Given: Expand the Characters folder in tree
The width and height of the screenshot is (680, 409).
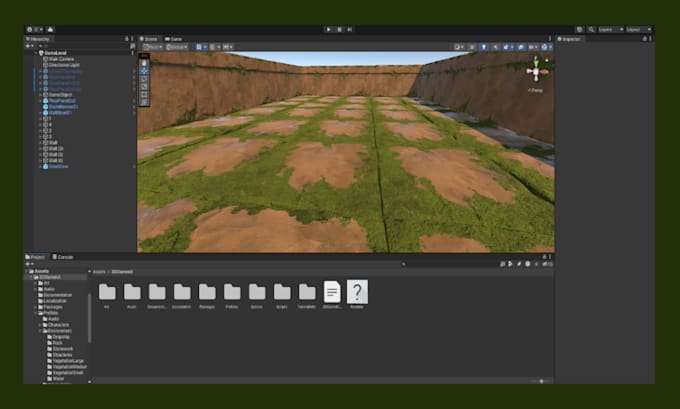Looking at the screenshot, I should click(x=40, y=325).
